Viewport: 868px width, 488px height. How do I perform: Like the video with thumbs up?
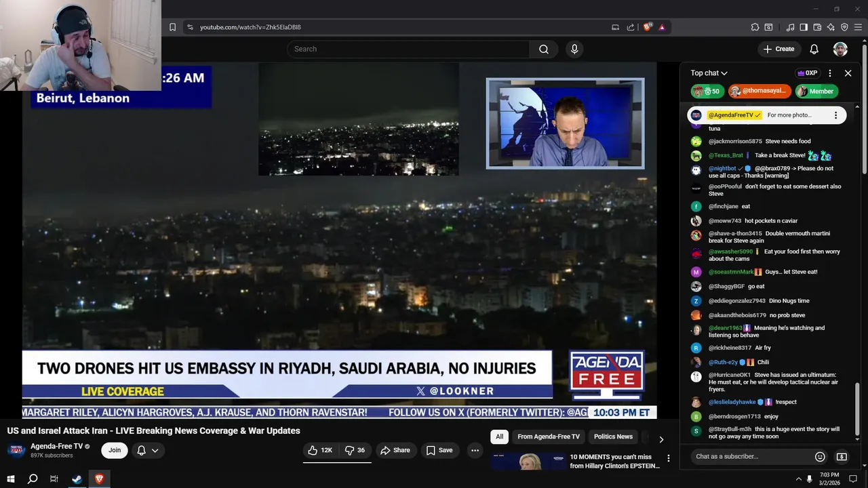pos(320,450)
